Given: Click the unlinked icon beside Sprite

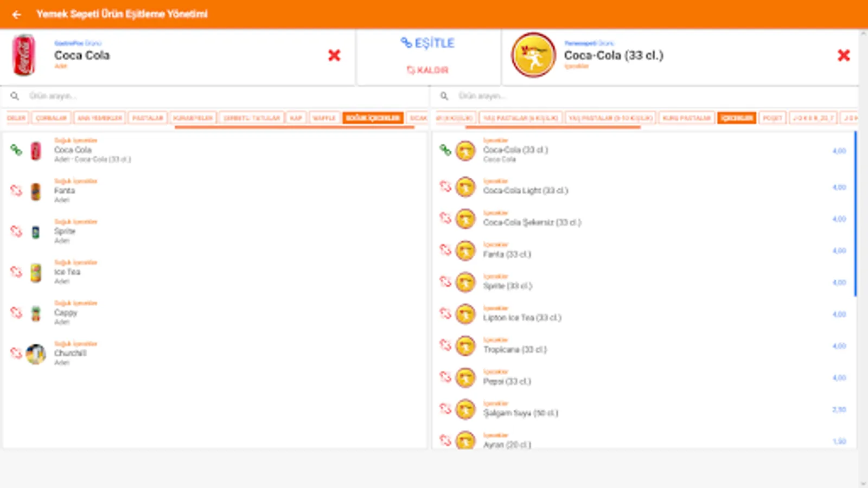Looking at the screenshot, I should [16, 232].
